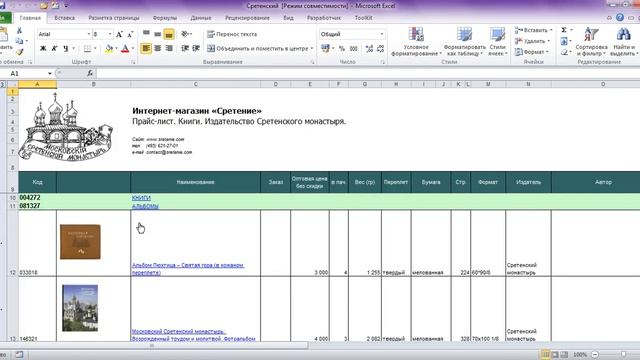Screen dimensions: 640x360
Task: Click the Increase Indent icon
Action: click(196, 48)
